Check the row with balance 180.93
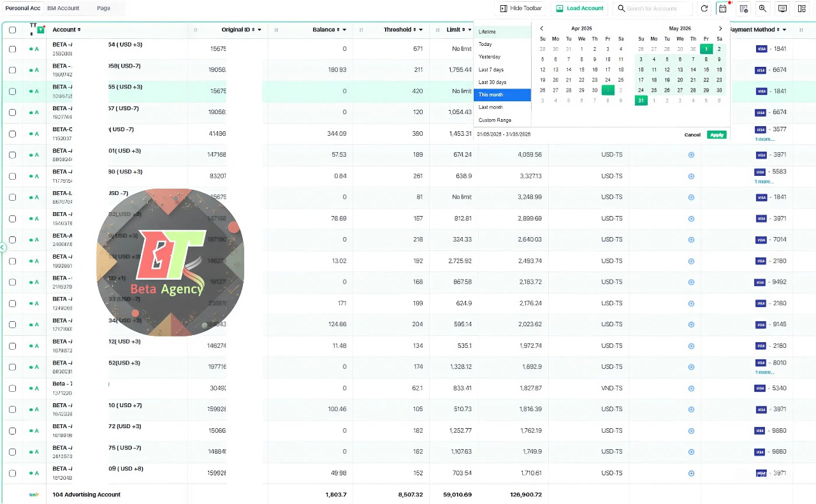The image size is (816, 504). [12, 70]
